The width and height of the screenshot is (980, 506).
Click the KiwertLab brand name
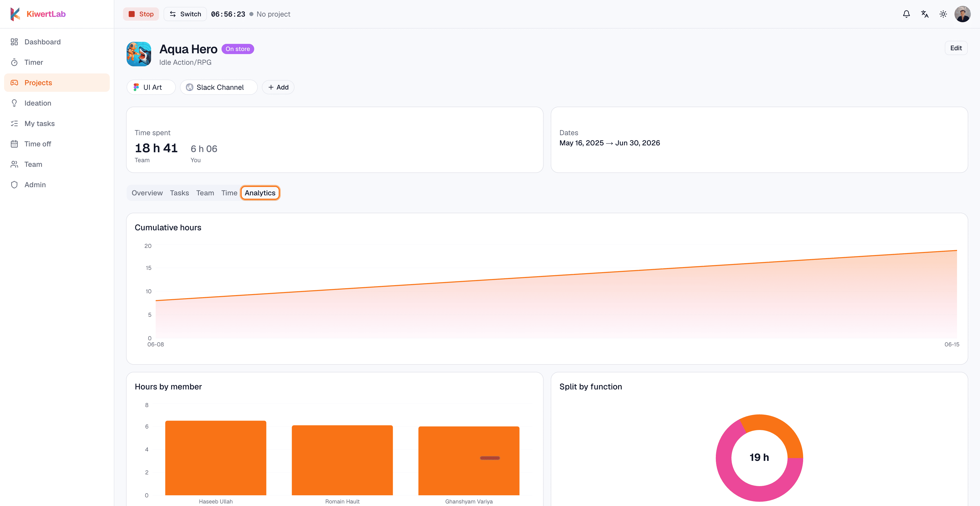46,14
